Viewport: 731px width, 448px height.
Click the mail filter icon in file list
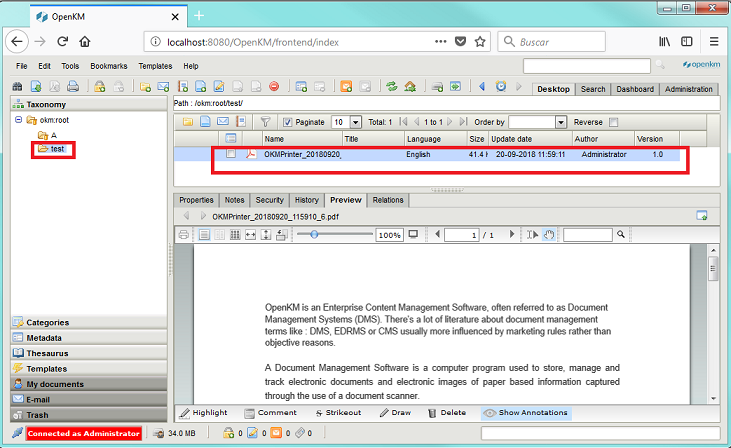223,122
